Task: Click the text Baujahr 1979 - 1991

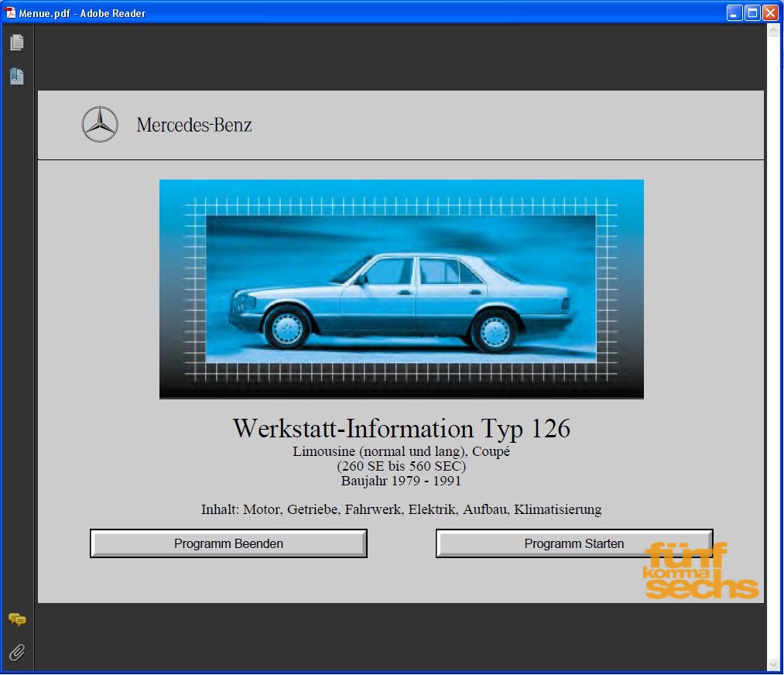Action: [x=401, y=481]
